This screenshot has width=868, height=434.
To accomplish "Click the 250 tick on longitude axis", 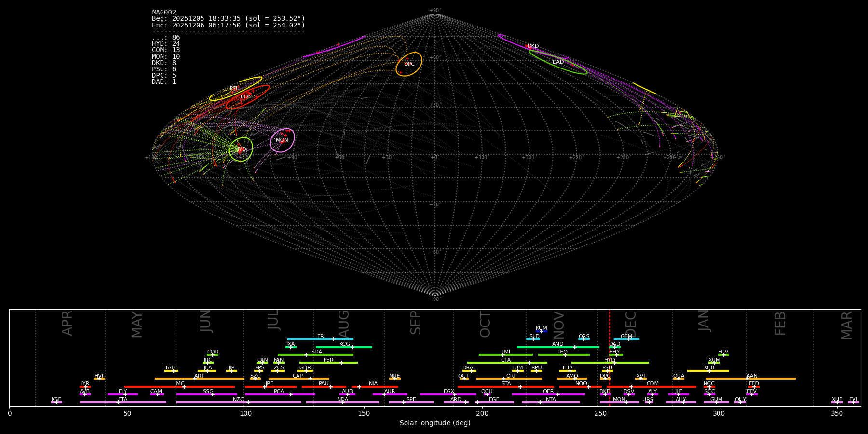I will click(x=600, y=413).
